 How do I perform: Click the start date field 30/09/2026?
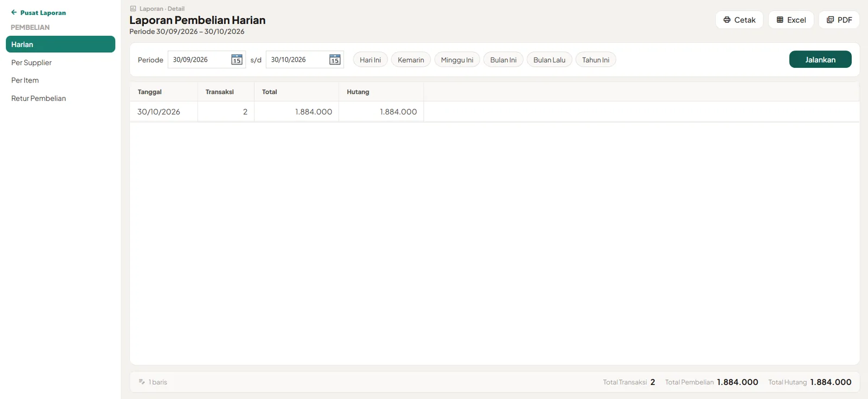(207, 60)
